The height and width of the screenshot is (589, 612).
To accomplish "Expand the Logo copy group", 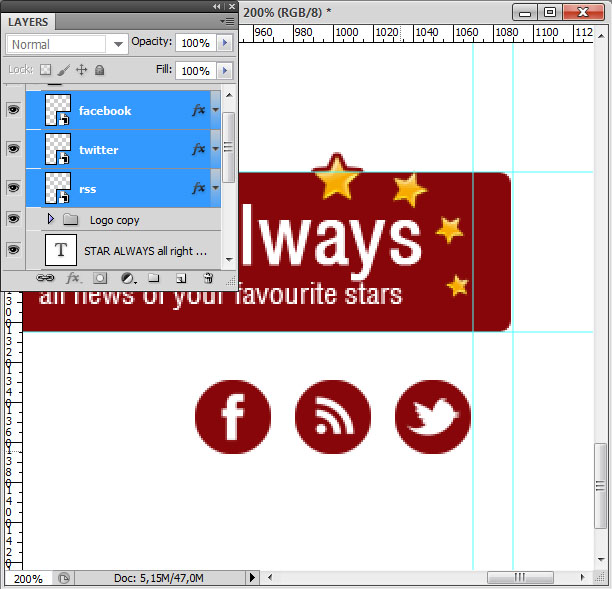I will pos(51,219).
